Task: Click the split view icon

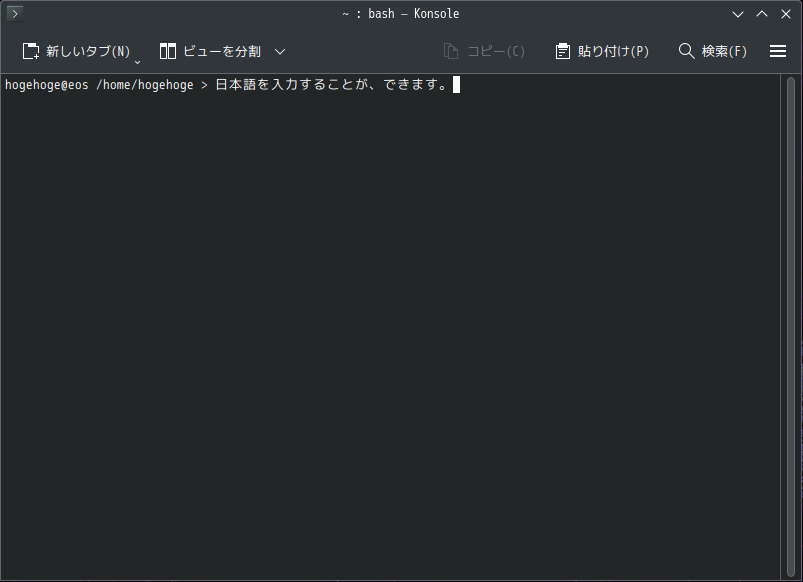Action: pyautogui.click(x=168, y=51)
